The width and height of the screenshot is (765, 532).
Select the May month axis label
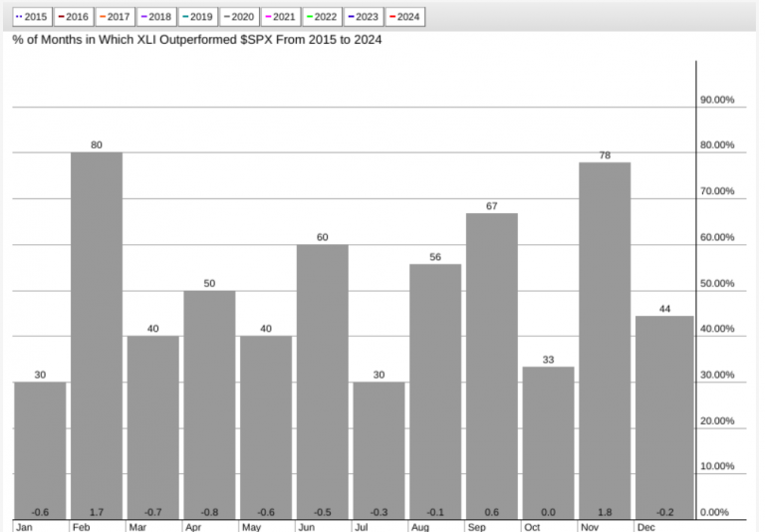point(251,527)
